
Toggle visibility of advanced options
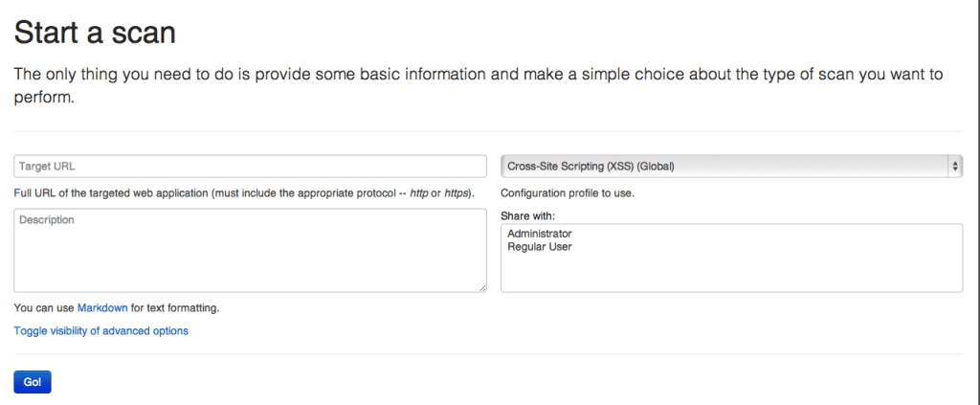point(100,331)
